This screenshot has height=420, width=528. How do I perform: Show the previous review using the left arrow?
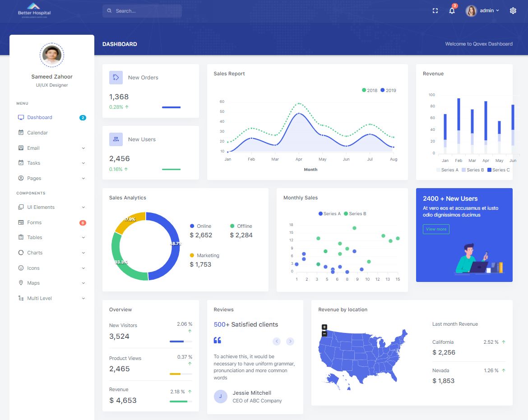pyautogui.click(x=277, y=341)
